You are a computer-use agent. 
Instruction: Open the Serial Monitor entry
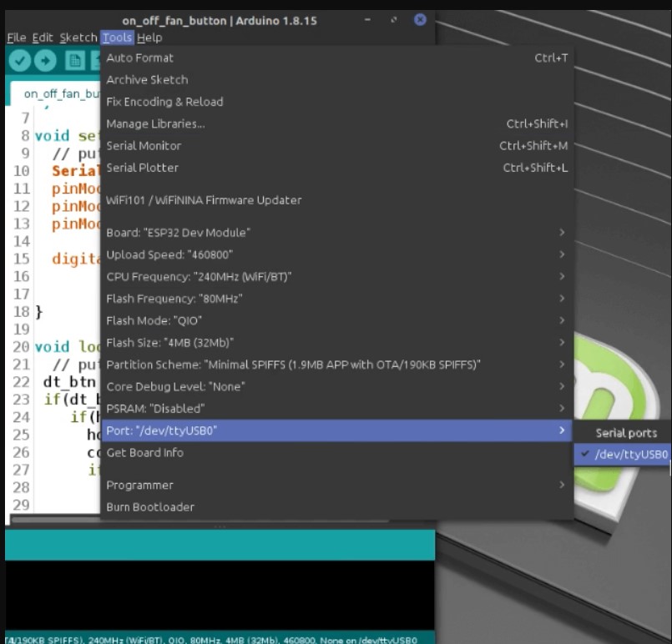337,146
